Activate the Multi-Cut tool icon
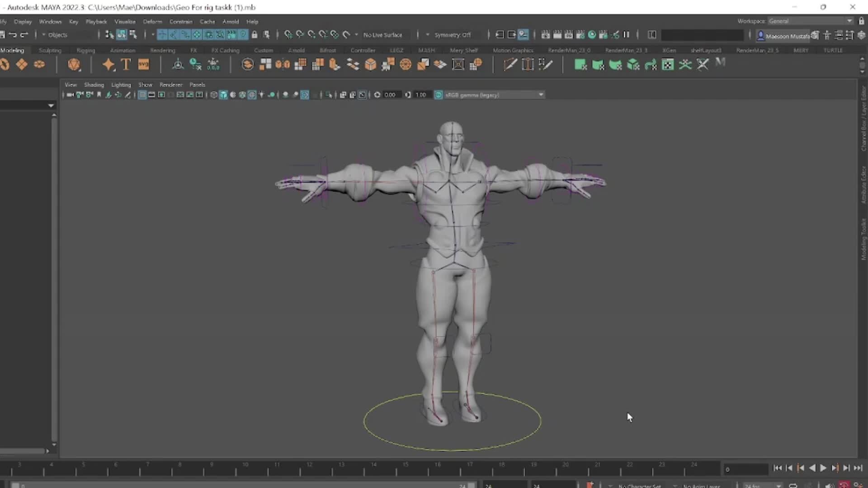 click(510, 65)
